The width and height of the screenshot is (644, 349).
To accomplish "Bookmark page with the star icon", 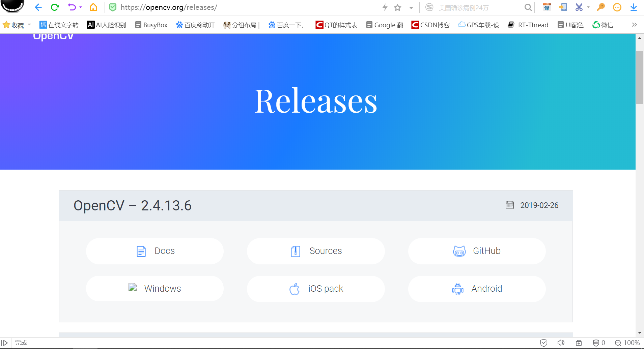I will click(x=398, y=7).
